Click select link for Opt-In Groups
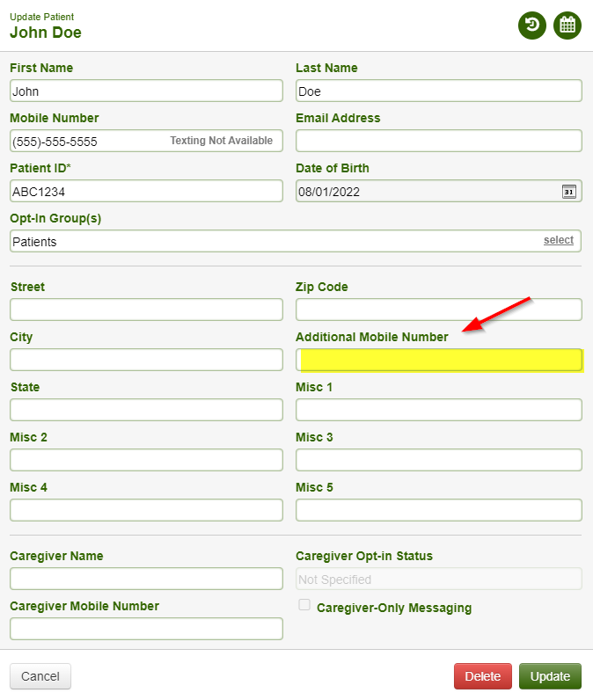Viewport: 593px width, 700px height. (x=558, y=240)
